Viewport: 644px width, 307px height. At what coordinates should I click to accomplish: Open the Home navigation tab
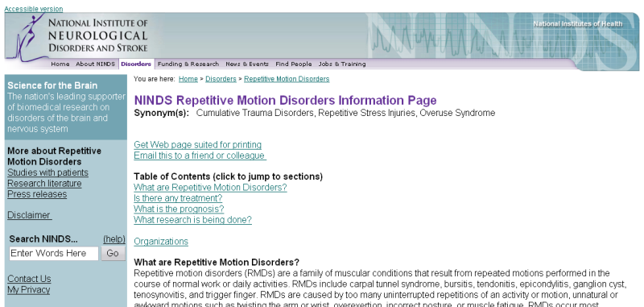click(60, 64)
